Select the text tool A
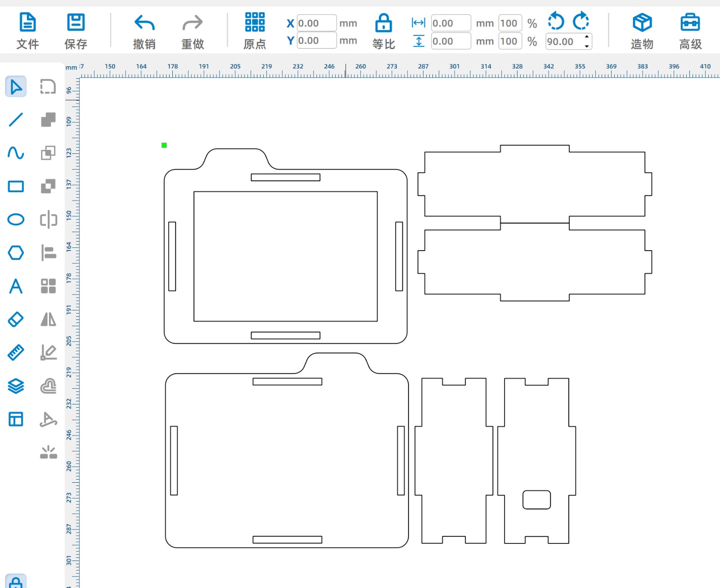The height and width of the screenshot is (588, 720). coord(16,286)
